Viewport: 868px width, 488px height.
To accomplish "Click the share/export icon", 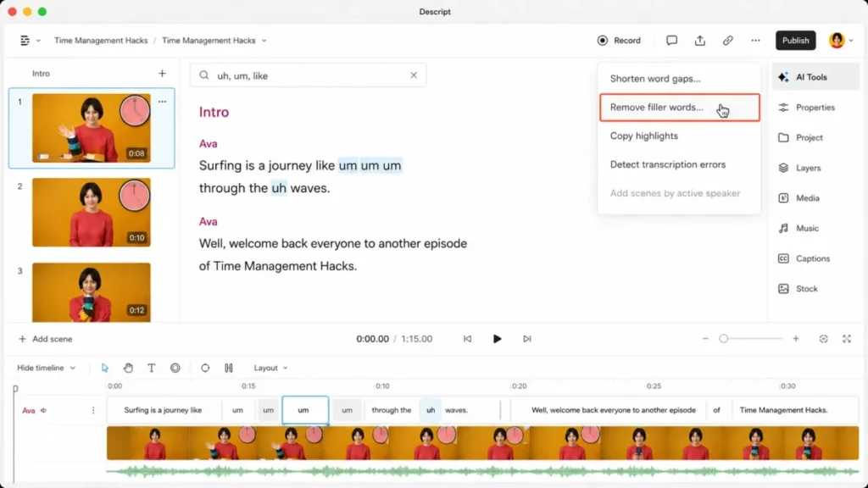I will 699,41.
